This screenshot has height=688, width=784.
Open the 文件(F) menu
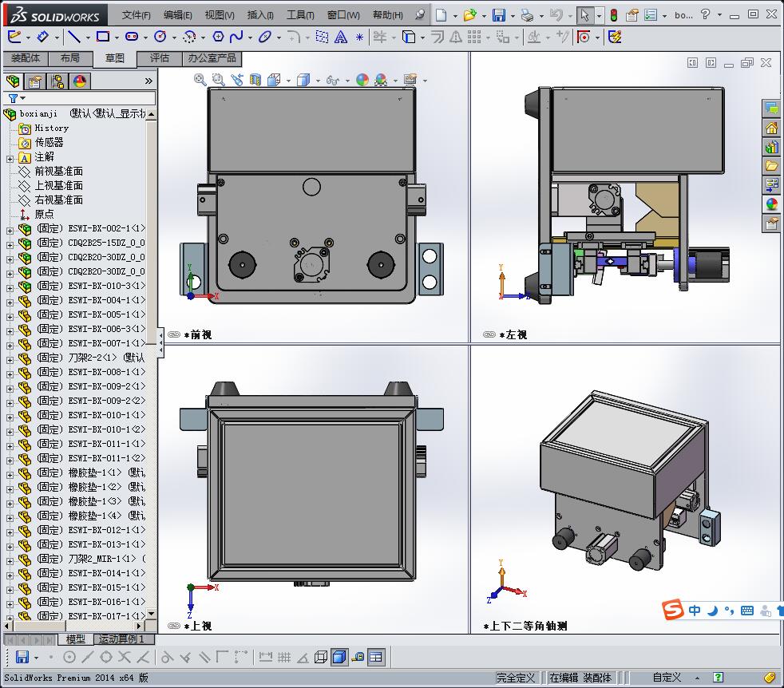click(x=136, y=15)
